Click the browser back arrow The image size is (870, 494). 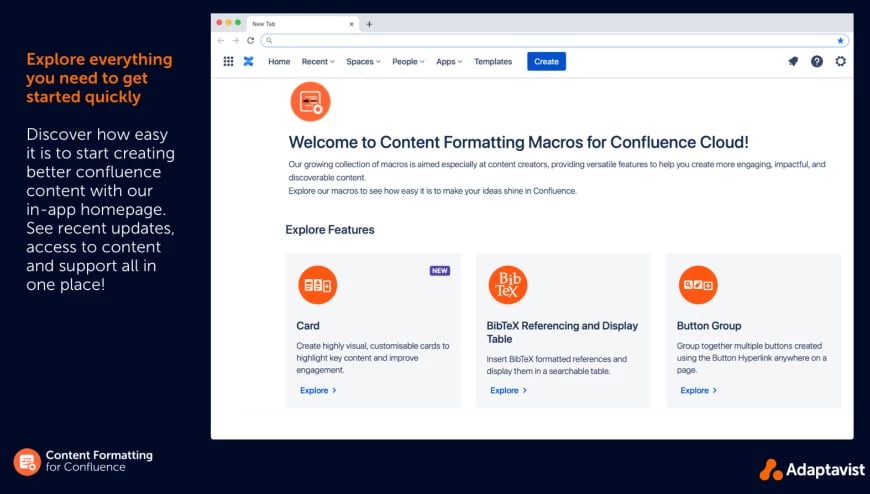coord(221,41)
